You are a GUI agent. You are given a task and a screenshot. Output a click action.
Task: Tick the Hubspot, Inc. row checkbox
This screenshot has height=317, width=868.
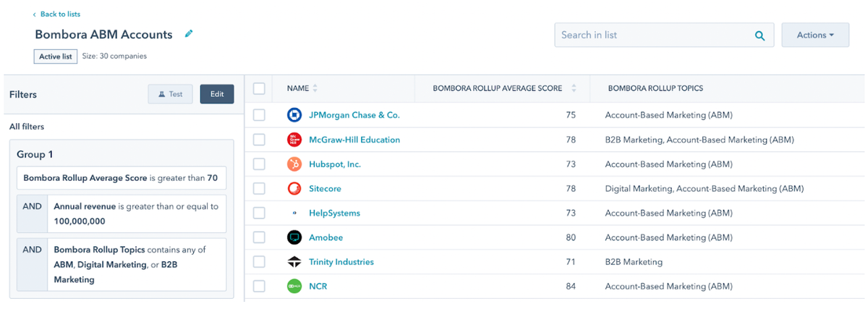pyautogui.click(x=259, y=164)
